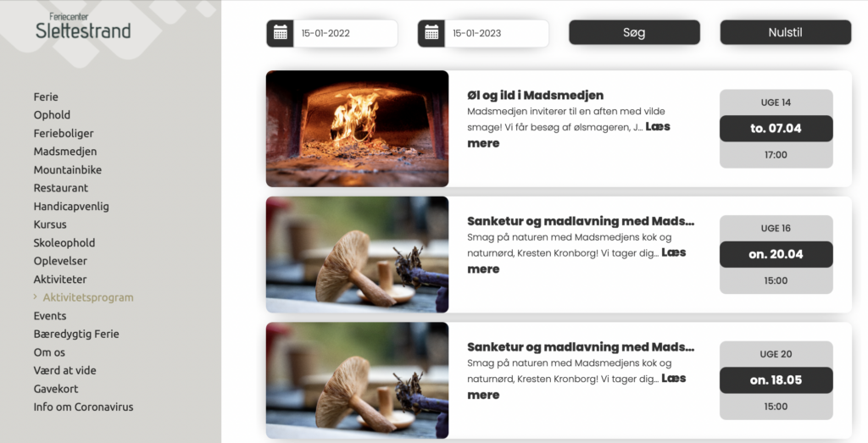Open the mushroom image for UGE 20
868x443 pixels.
click(357, 380)
